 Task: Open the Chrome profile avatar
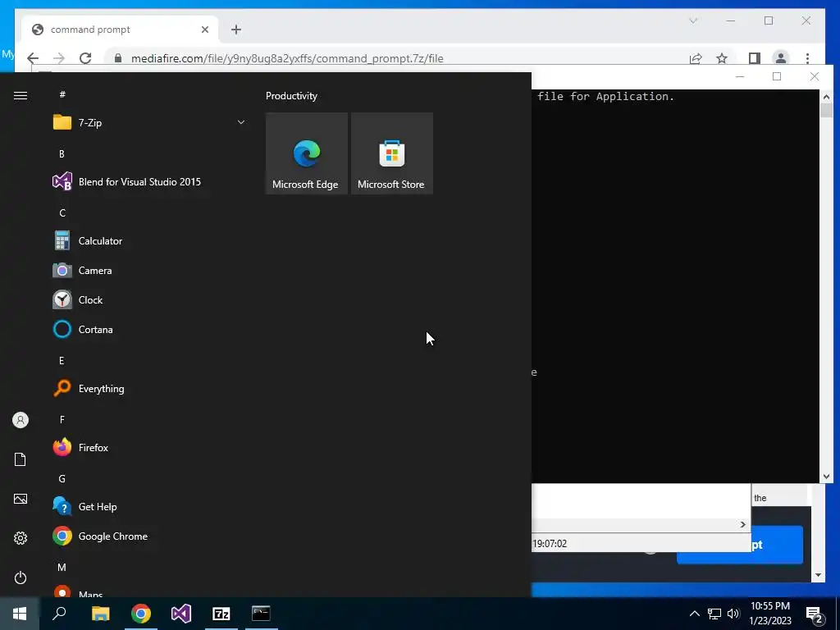(781, 58)
